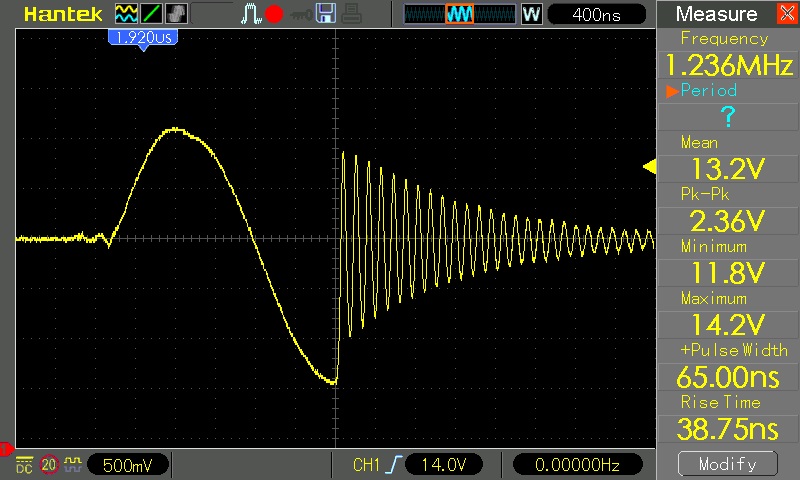The width and height of the screenshot is (800, 480).
Task: Open the 500mV vertical scale setting
Action: click(129, 465)
